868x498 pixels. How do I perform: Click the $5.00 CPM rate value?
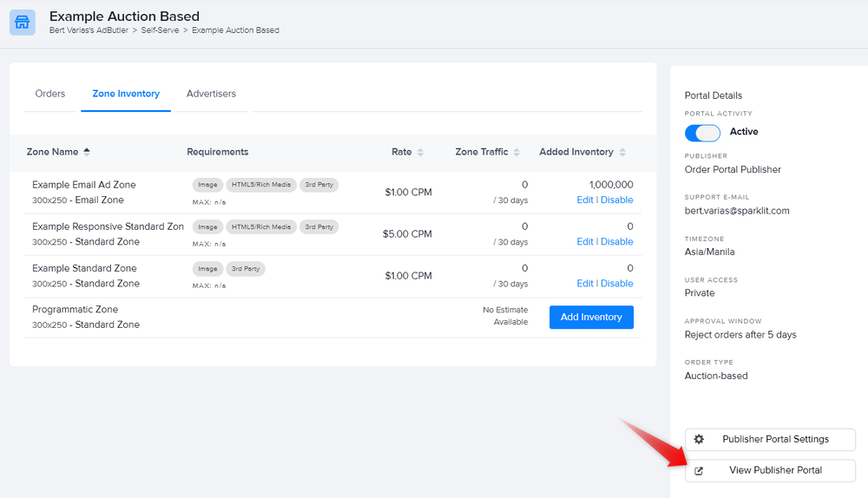pyautogui.click(x=407, y=234)
